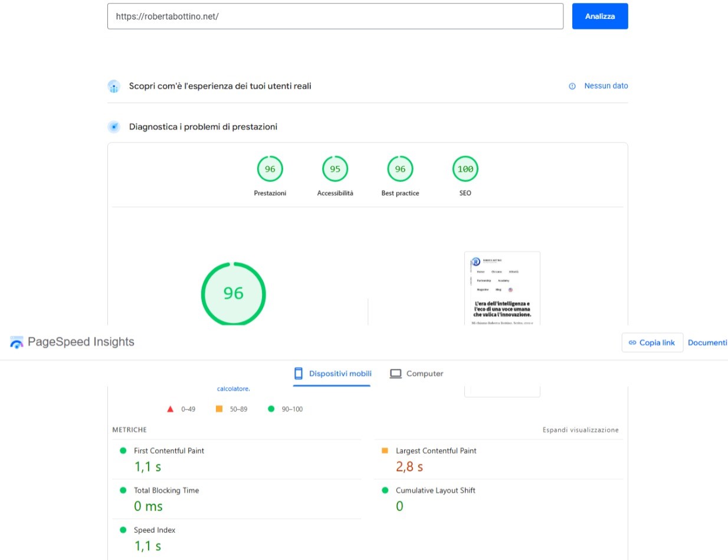Viewport: 728px width, 560px height.
Task: Click Speed Index metric label
Action: [155, 530]
